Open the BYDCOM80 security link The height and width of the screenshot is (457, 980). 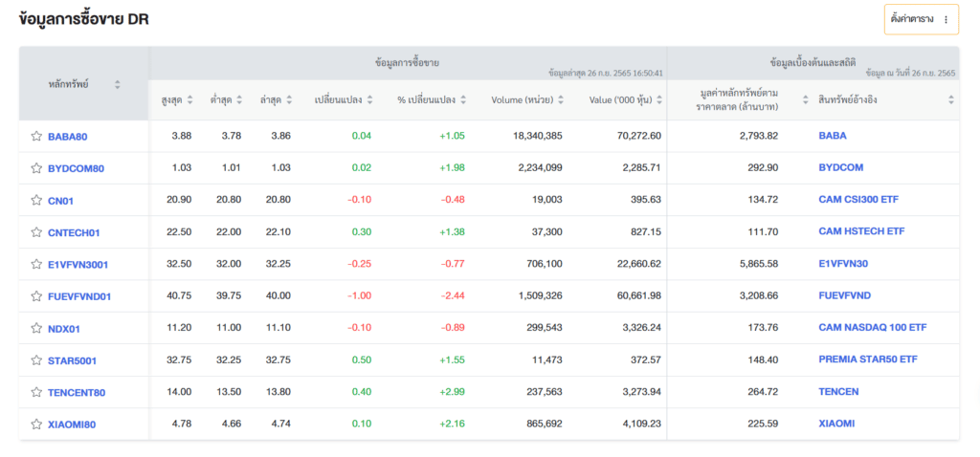point(77,168)
